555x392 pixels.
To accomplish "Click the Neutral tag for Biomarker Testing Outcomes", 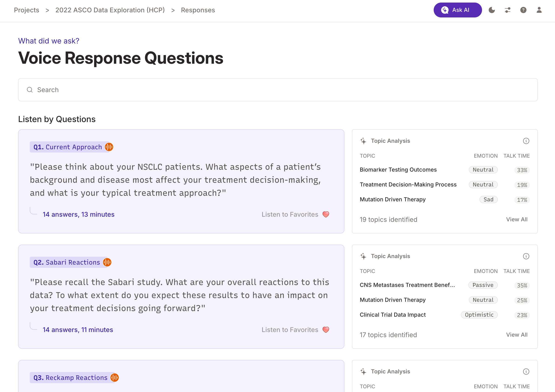I will (x=483, y=170).
